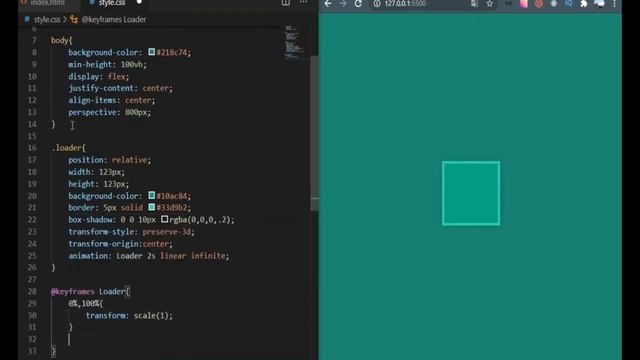640x360 pixels.
Task: Open color picker for #10ac84 swatch
Action: 151,196
